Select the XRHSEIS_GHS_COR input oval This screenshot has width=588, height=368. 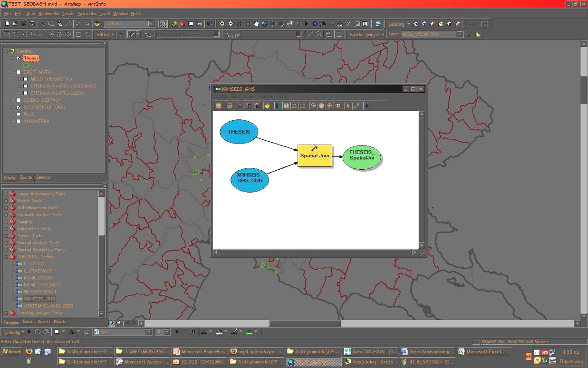click(250, 180)
